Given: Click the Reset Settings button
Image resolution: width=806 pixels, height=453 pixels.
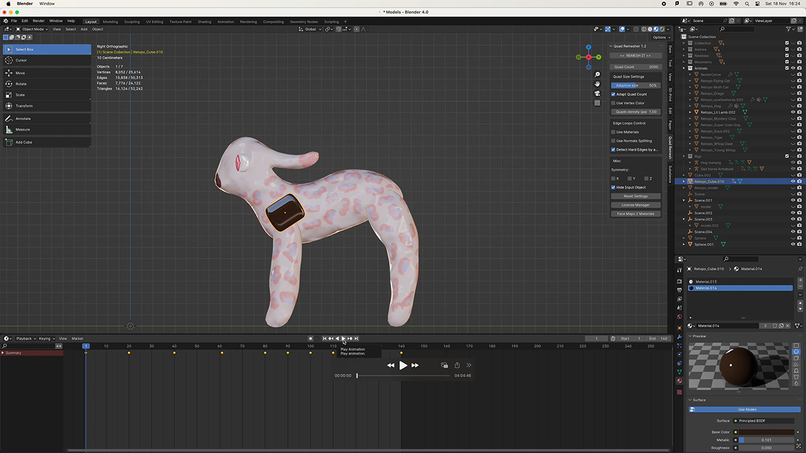Looking at the screenshot, I should pyautogui.click(x=635, y=196).
